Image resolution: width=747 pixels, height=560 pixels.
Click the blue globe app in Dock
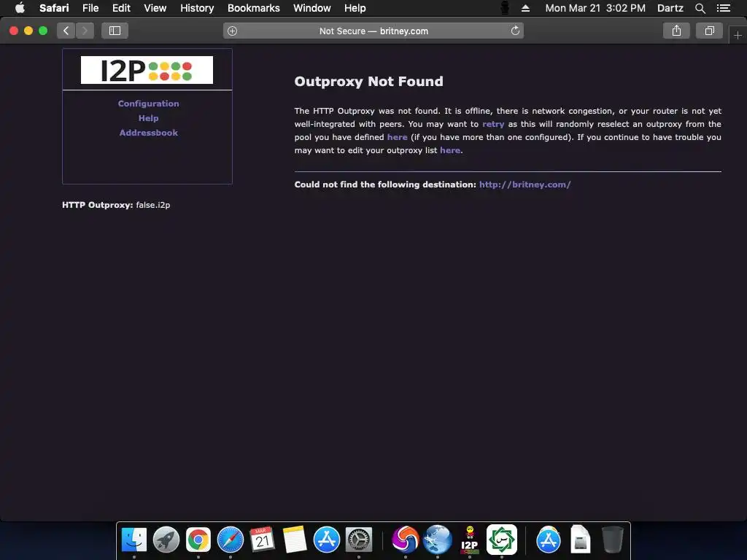click(438, 540)
